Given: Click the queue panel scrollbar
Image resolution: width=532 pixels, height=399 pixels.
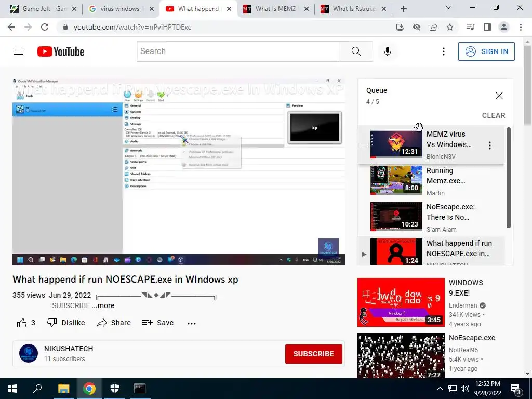Looking at the screenshot, I should coord(508,178).
